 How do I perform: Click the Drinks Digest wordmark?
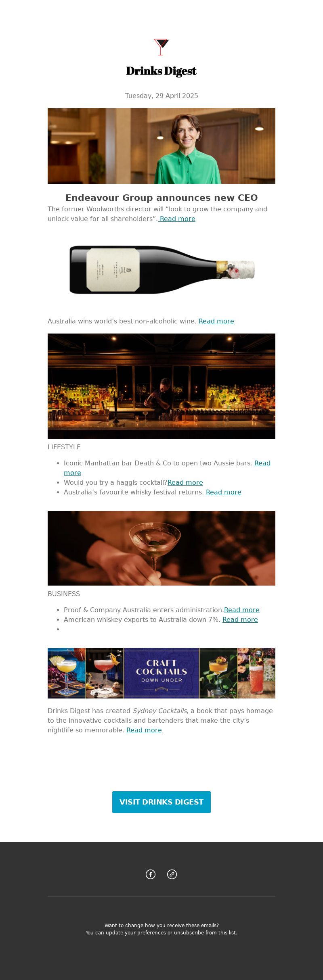coord(161,71)
